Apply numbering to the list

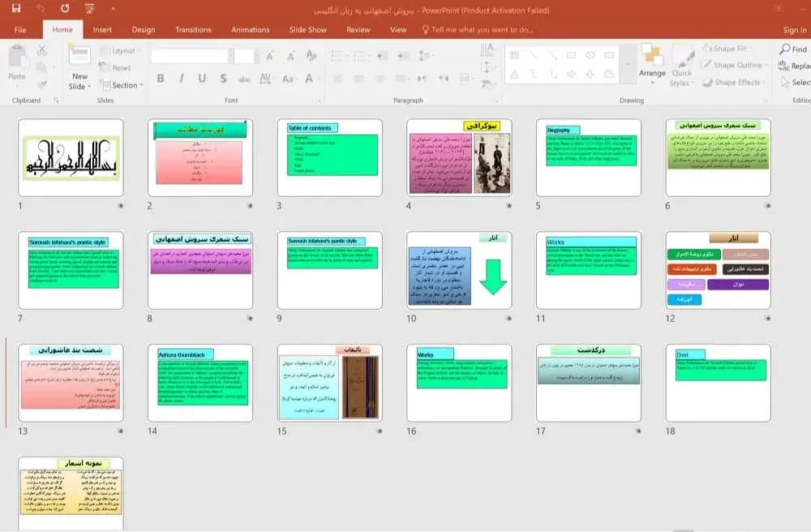360,56
